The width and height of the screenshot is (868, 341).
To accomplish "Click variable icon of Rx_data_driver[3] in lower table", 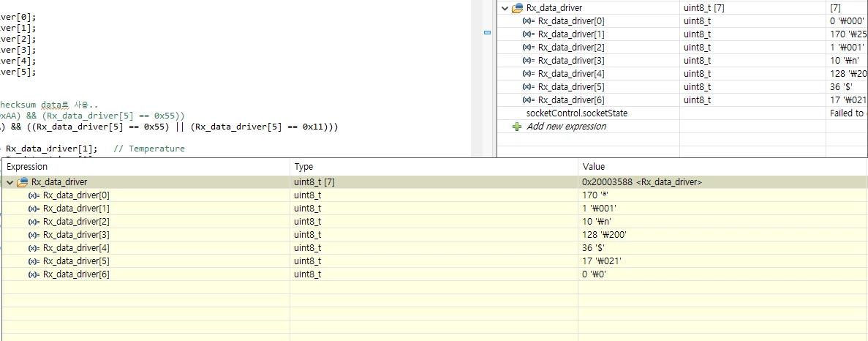I will (x=34, y=235).
